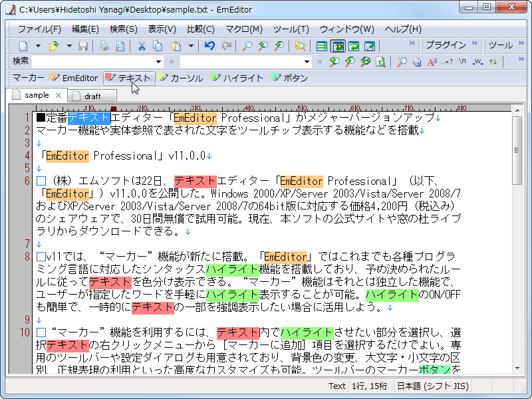Open Find with the magnifier icon

[x=247, y=46]
